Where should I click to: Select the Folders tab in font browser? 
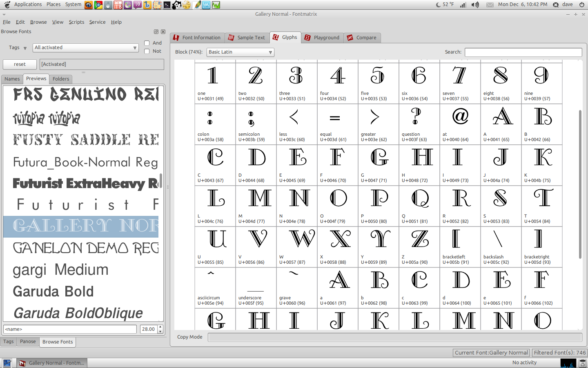tap(61, 79)
